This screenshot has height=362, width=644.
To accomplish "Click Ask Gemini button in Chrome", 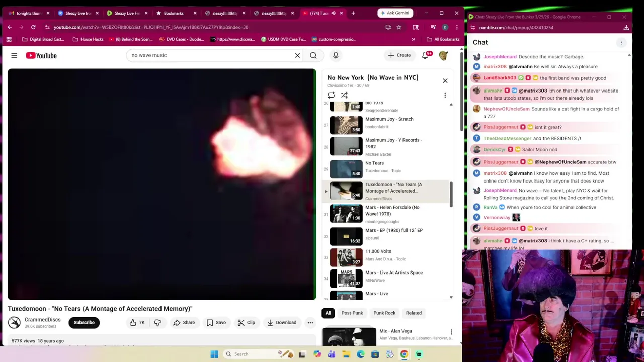I will [x=395, y=13].
